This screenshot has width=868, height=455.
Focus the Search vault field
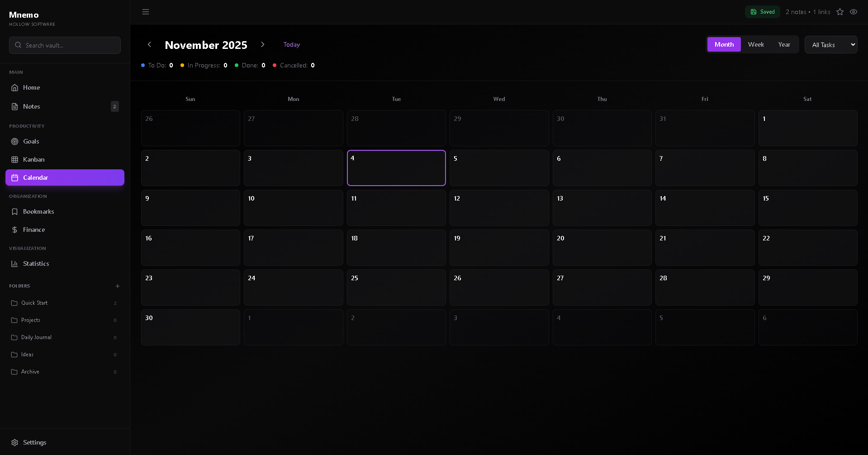[x=65, y=45]
